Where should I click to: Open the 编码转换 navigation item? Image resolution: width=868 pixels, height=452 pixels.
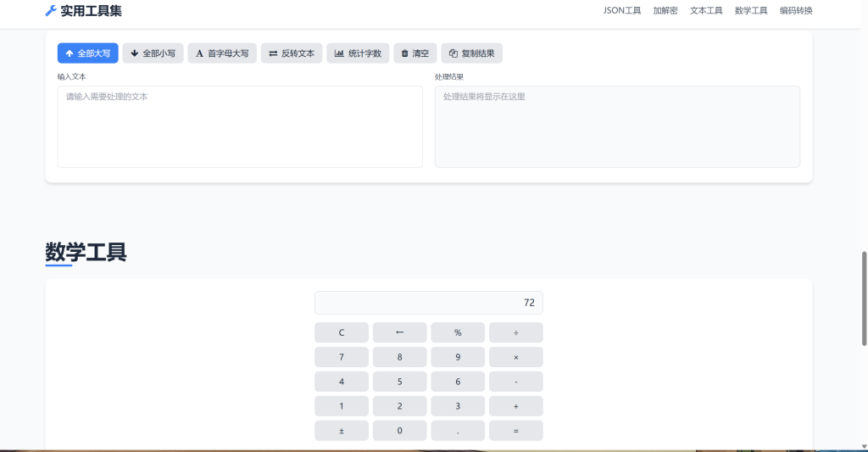796,10
